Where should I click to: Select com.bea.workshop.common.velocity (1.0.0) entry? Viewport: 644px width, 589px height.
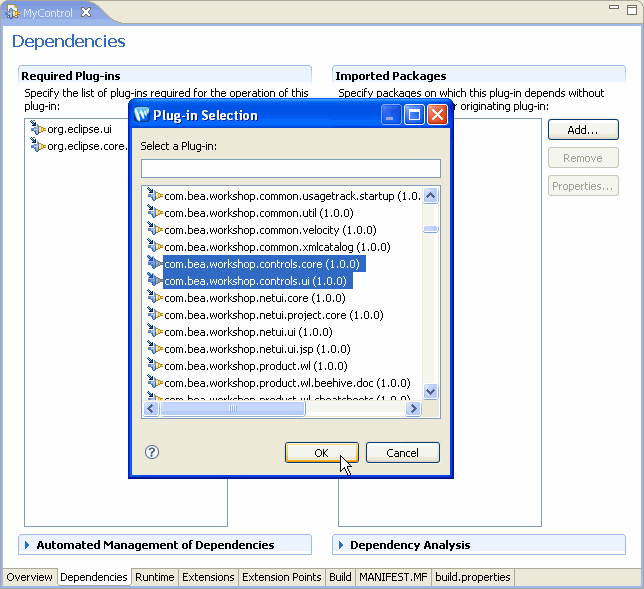270,230
